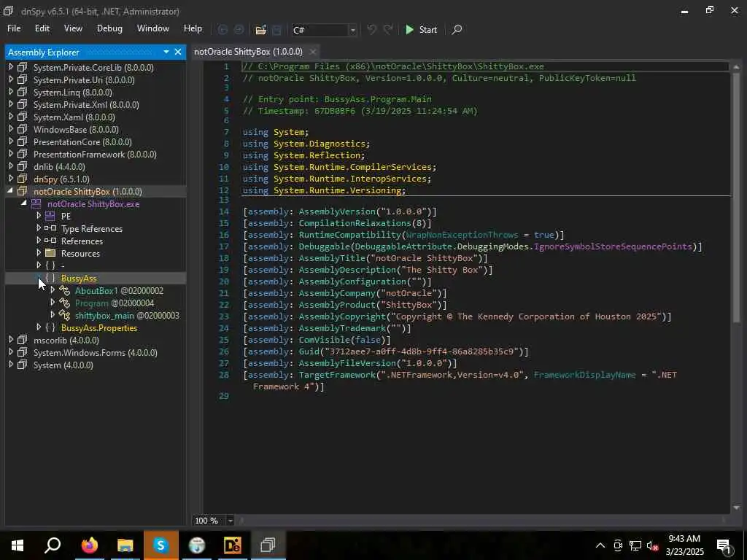Click the PE node icon
The image size is (747, 560).
point(50,216)
